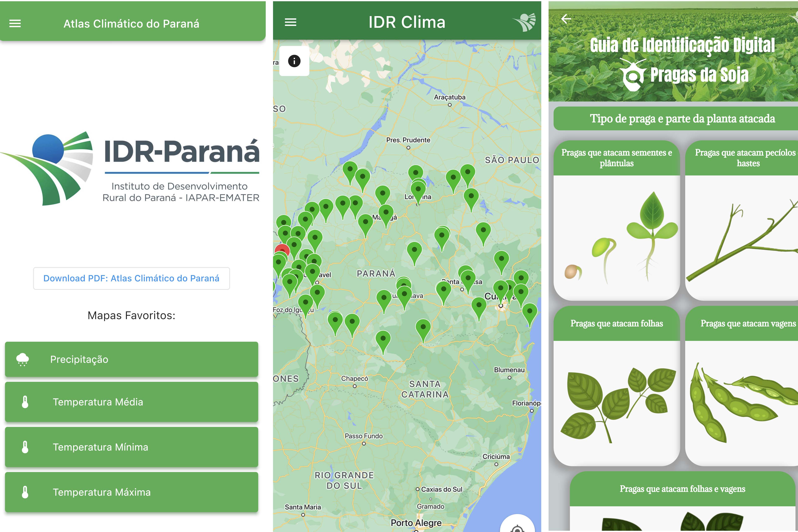Open the Precipitação favorite map
The width and height of the screenshot is (798, 532).
(x=131, y=359)
